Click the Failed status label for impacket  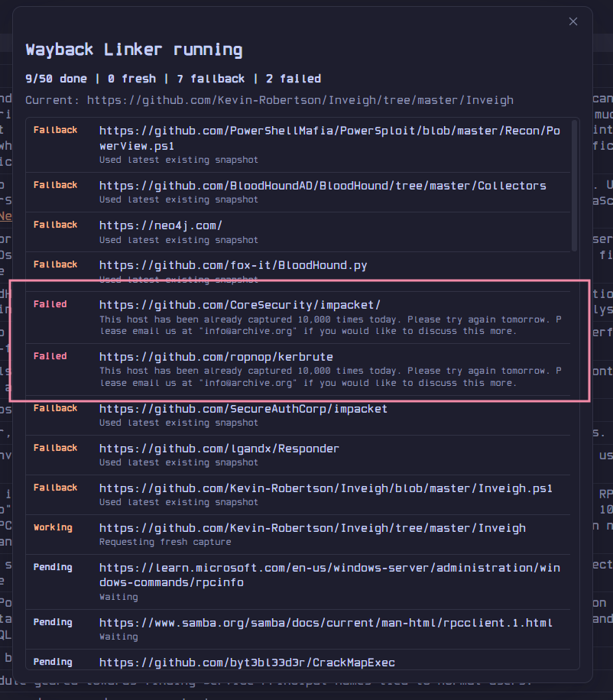50,304
